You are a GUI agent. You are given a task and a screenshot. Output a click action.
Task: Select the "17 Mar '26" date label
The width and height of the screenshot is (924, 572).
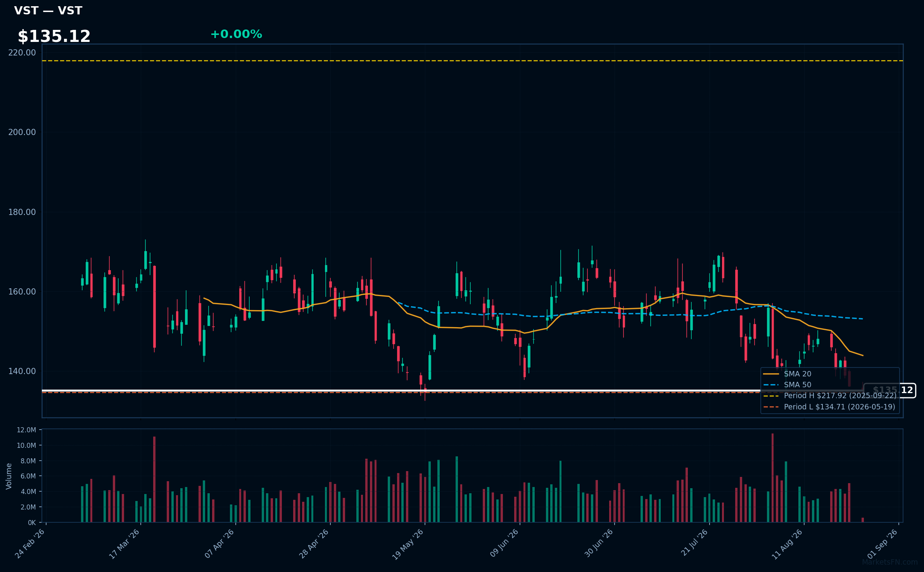[124, 544]
